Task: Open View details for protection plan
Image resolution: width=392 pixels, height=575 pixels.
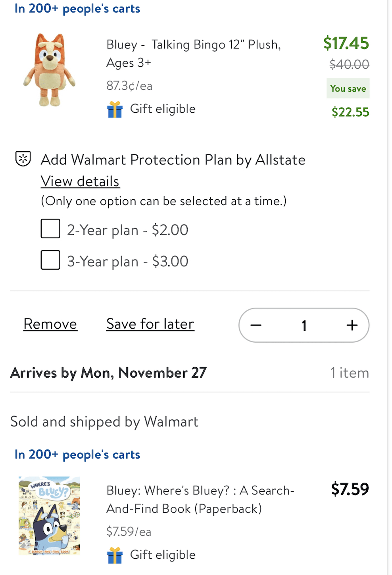Action: click(80, 181)
